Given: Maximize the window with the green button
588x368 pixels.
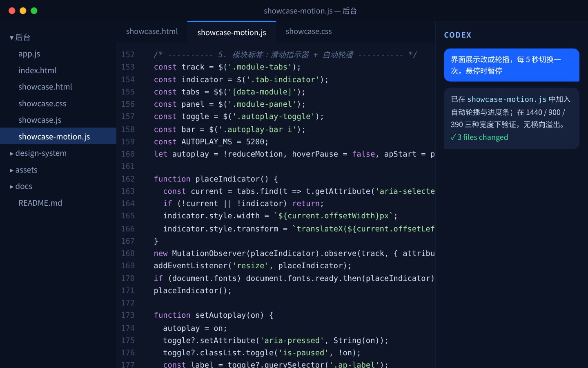Looking at the screenshot, I should point(34,11).
